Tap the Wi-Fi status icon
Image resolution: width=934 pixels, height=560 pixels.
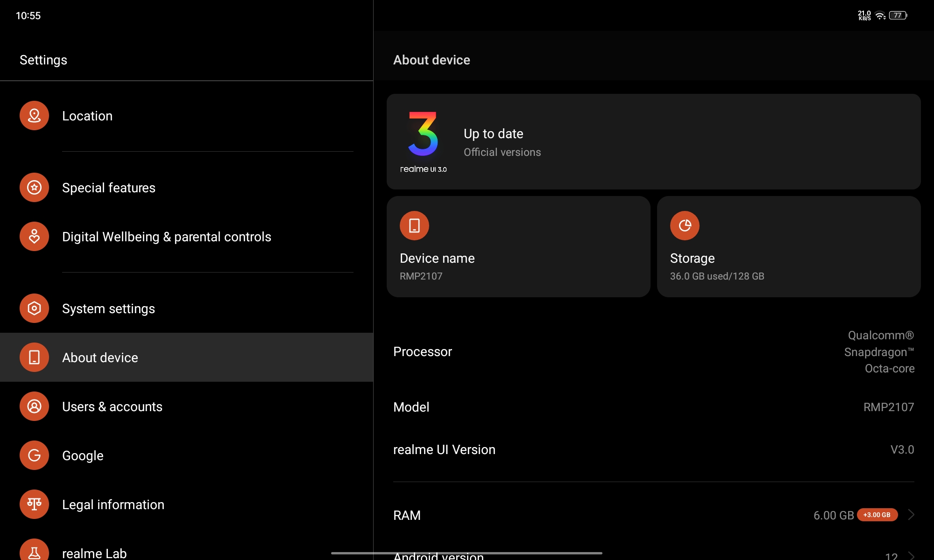click(880, 15)
